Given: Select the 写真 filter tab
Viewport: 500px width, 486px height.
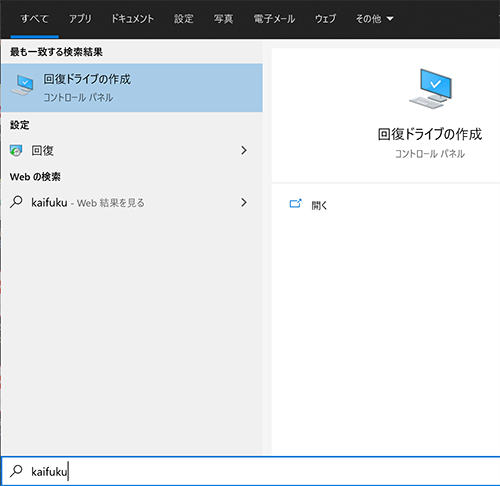Looking at the screenshot, I should point(223,19).
